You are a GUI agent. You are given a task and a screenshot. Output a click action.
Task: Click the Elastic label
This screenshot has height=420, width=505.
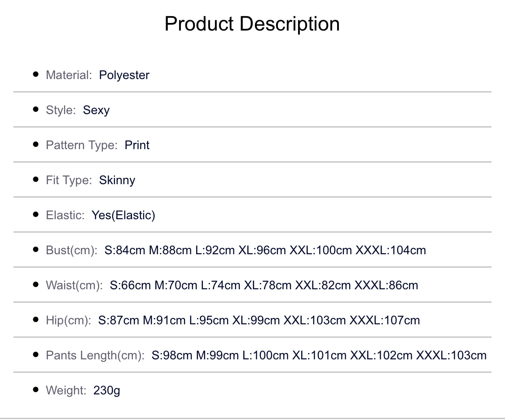65,215
